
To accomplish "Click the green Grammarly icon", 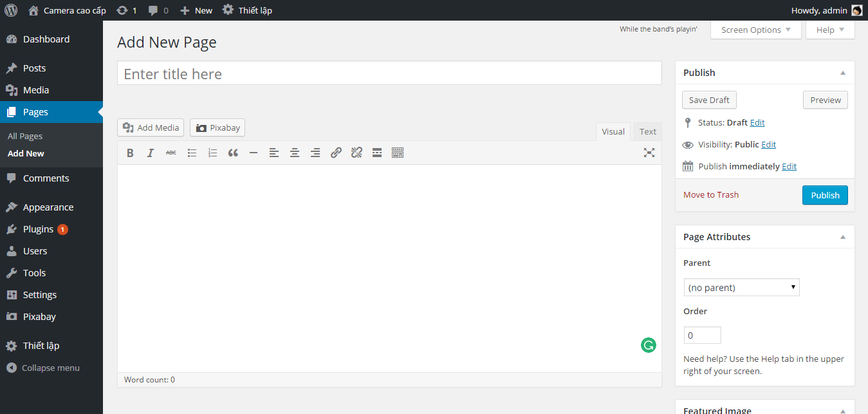I will pos(649,345).
